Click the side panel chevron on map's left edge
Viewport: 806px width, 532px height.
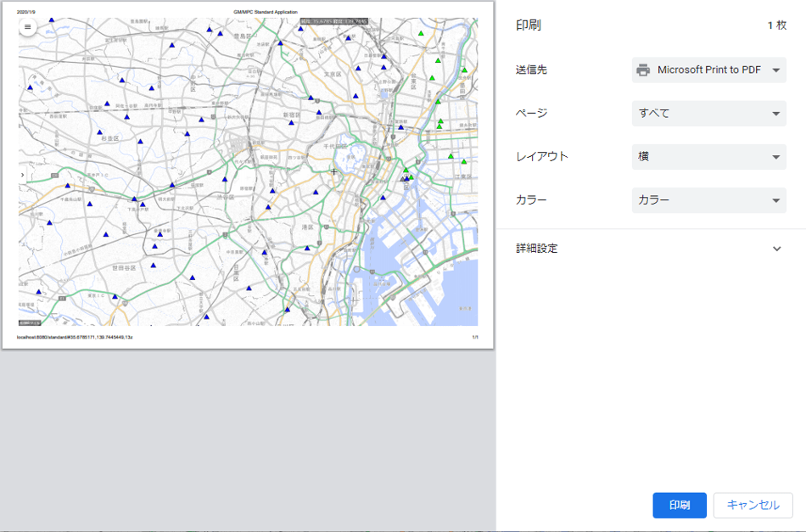22,175
